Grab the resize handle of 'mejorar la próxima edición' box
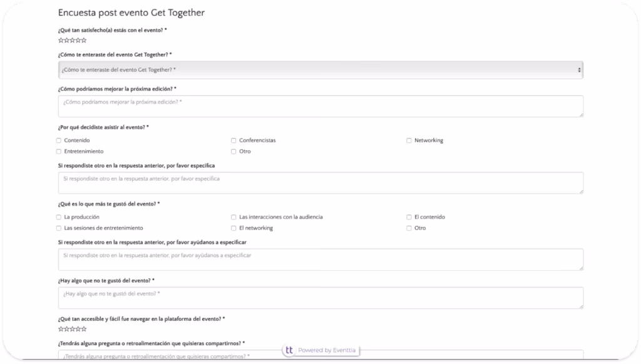 (581, 115)
